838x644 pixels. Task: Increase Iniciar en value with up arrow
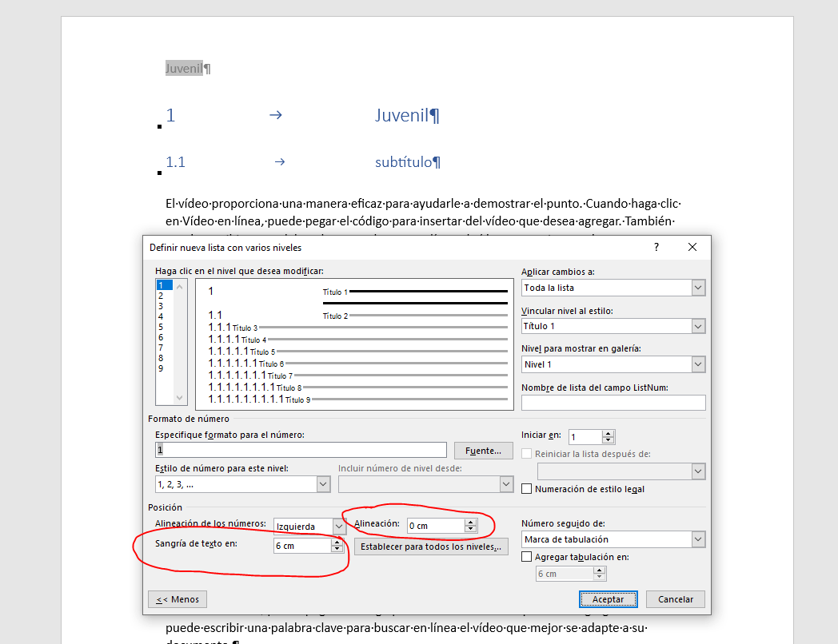click(x=609, y=434)
